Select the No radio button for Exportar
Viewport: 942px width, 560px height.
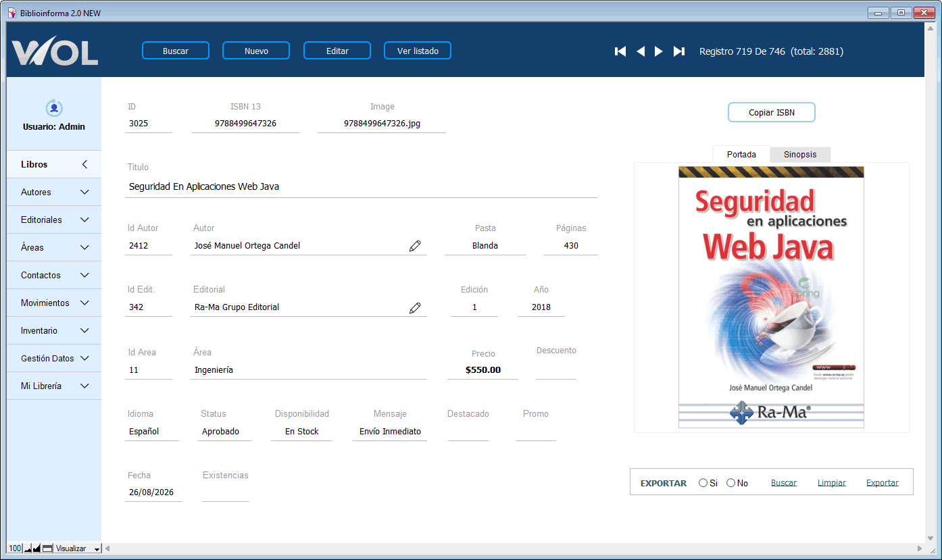[730, 483]
